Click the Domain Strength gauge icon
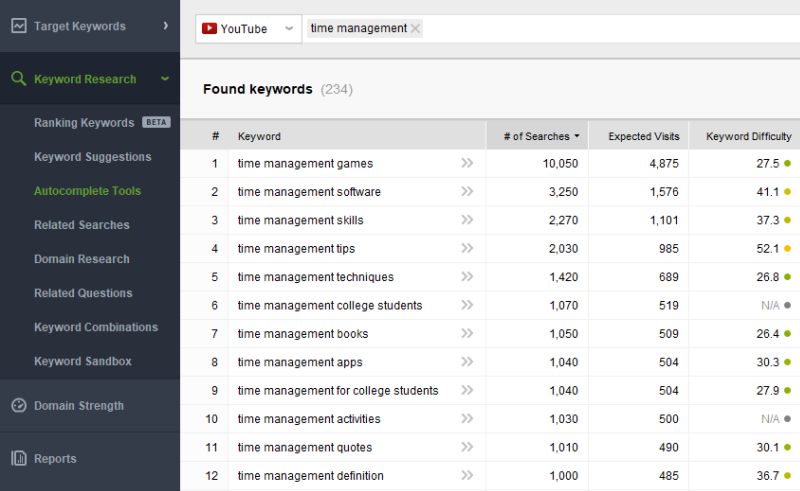Image resolution: width=800 pixels, height=491 pixels. point(19,405)
